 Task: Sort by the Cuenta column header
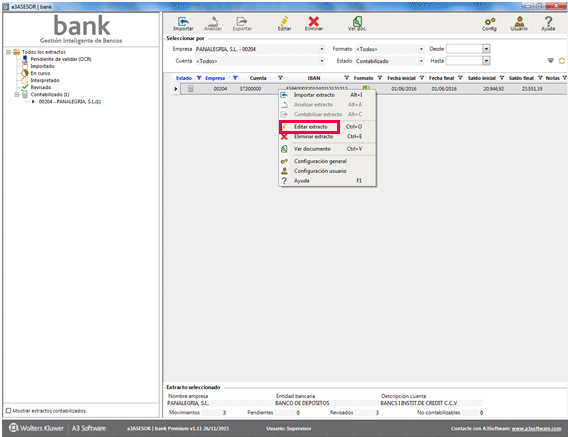[258, 78]
